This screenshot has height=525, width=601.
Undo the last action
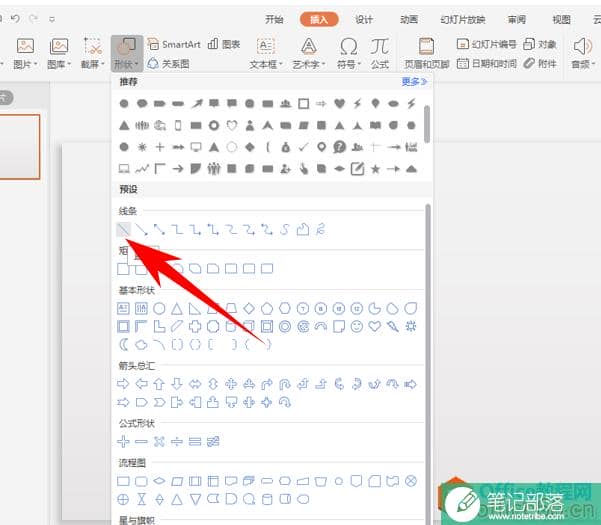15,18
